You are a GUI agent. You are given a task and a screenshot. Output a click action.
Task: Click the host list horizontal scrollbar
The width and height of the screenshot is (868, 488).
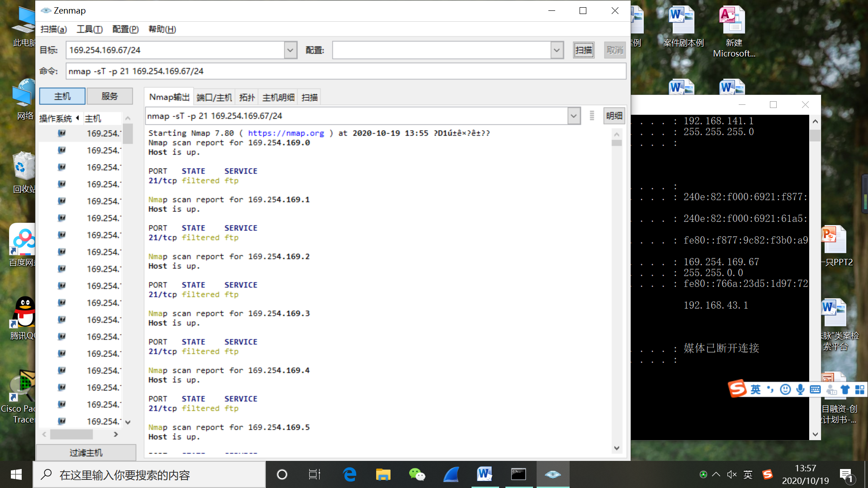tap(71, 434)
